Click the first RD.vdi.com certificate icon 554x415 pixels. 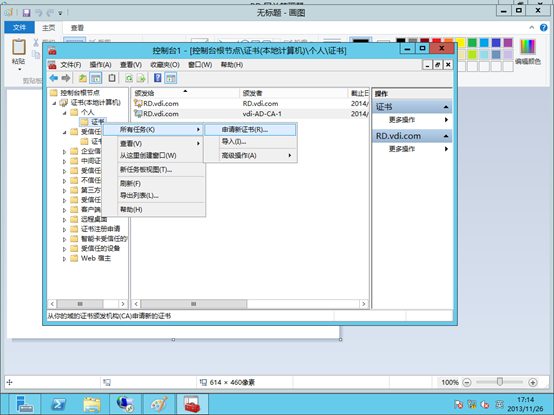pos(138,103)
